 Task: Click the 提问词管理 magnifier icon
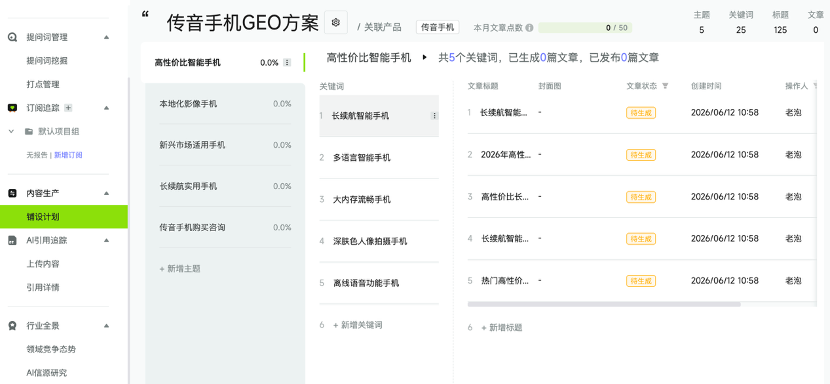[x=13, y=37]
